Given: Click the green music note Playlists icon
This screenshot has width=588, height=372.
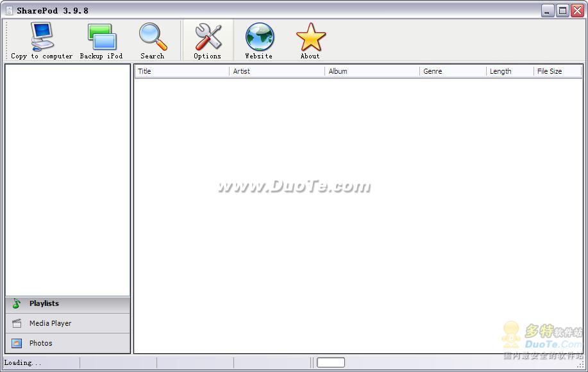Looking at the screenshot, I should point(17,304).
